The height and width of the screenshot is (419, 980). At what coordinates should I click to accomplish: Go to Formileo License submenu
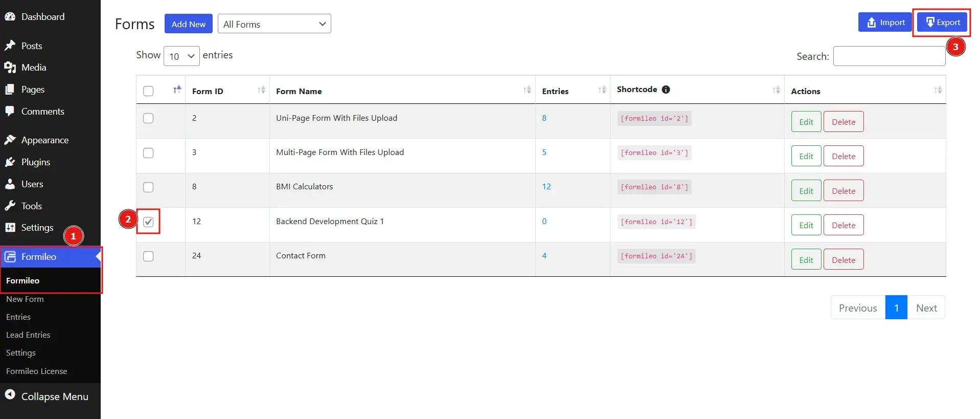pos(36,371)
